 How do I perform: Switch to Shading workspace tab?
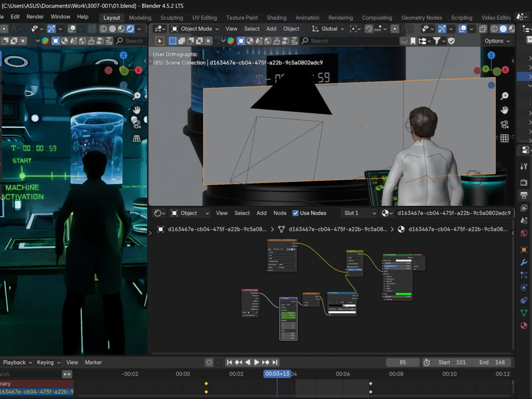[x=276, y=18]
